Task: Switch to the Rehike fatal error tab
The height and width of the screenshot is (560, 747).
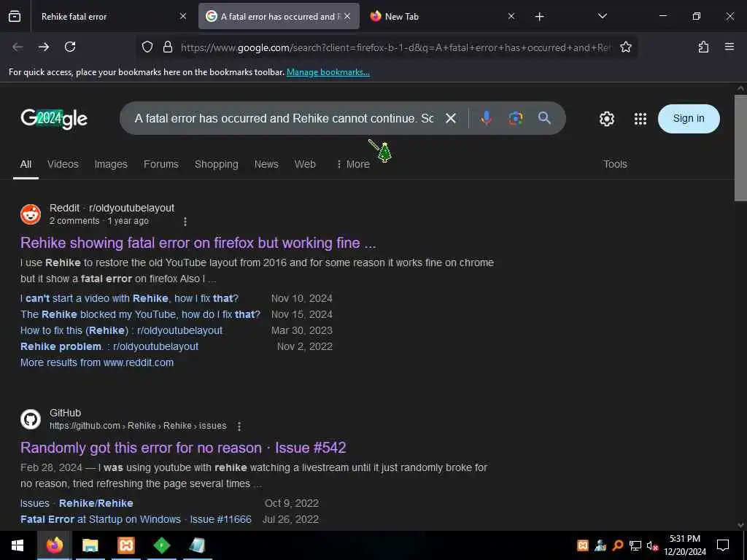Action: point(111,16)
